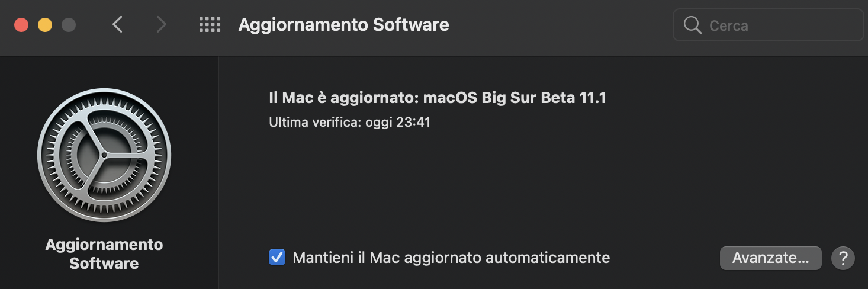Click the "Mantieni il Mac aggiornato automaticamente" label
This screenshot has height=289, width=868.
(451, 258)
